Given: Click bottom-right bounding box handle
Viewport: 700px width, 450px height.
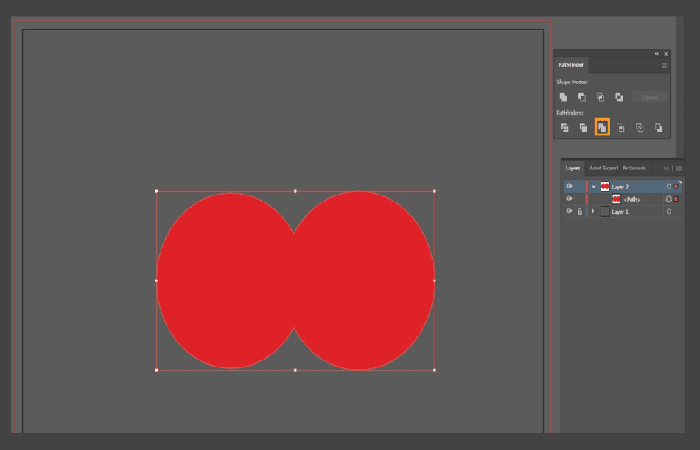Looking at the screenshot, I should coord(434,370).
